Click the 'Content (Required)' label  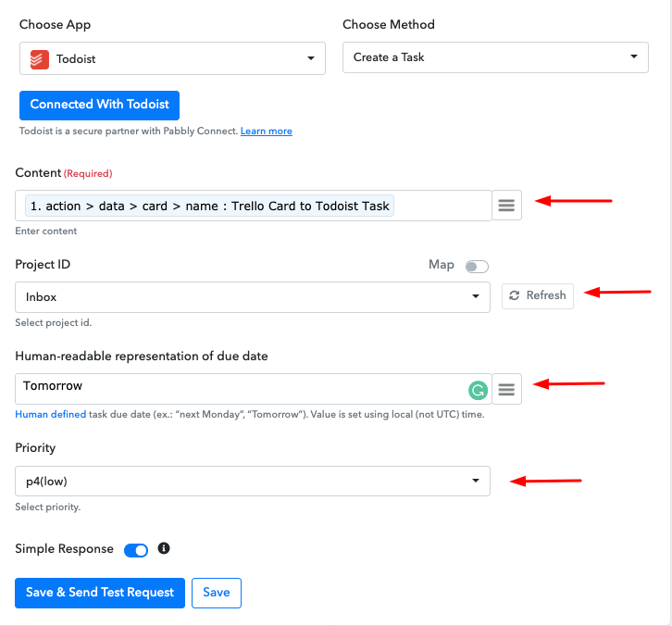pos(64,173)
